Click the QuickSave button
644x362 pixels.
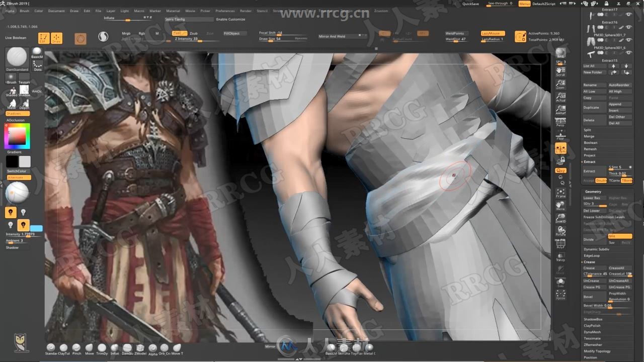click(471, 4)
